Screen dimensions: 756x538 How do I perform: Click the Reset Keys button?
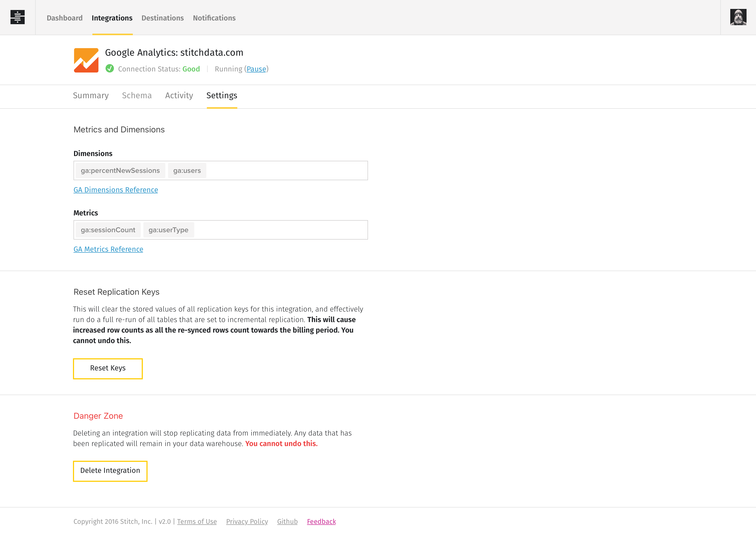pyautogui.click(x=108, y=368)
